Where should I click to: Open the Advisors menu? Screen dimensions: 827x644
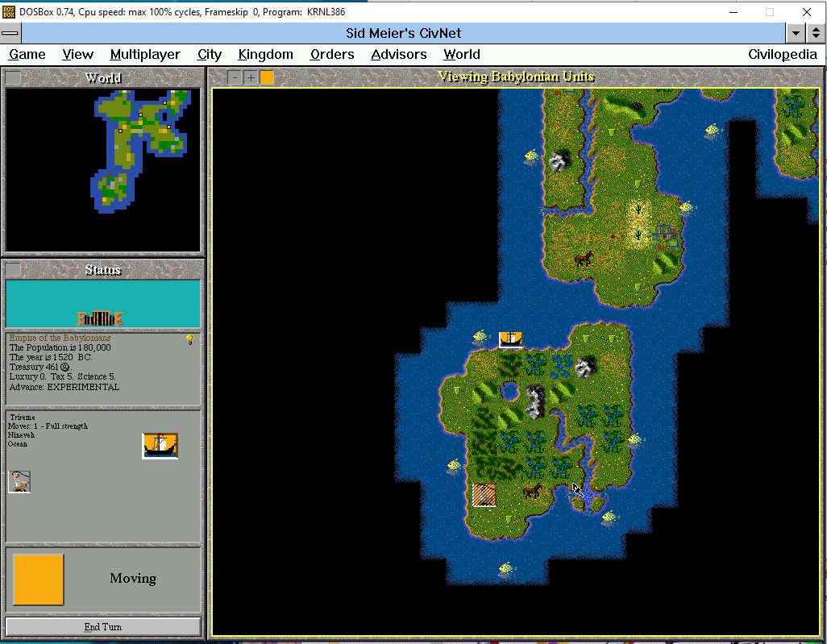point(398,54)
